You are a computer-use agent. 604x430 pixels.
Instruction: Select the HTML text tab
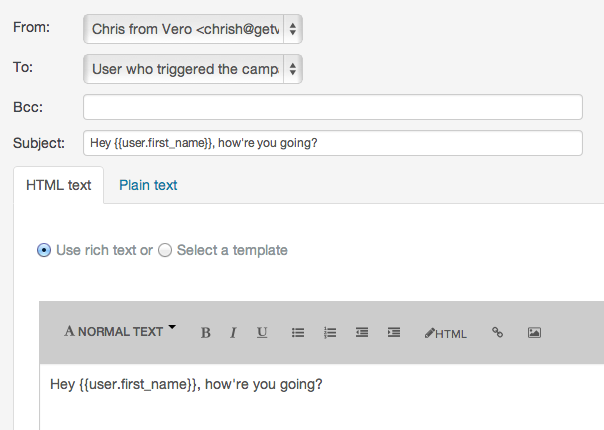click(x=58, y=185)
